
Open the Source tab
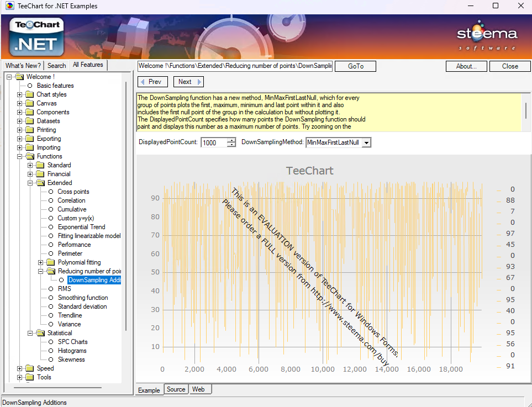[x=176, y=389]
